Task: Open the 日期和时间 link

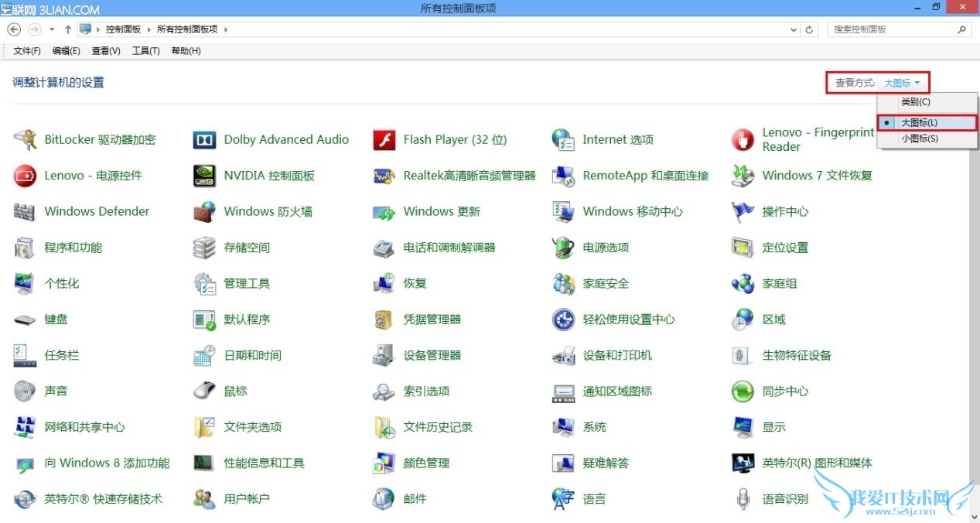Action: [252, 355]
